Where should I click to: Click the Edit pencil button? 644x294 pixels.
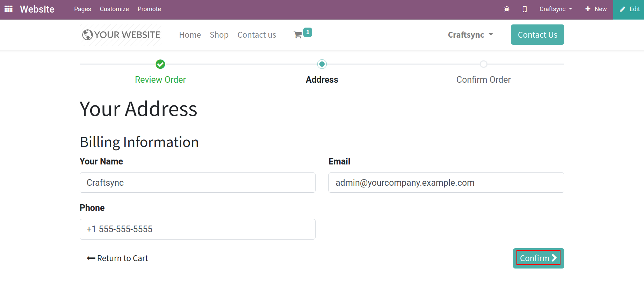click(x=629, y=9)
